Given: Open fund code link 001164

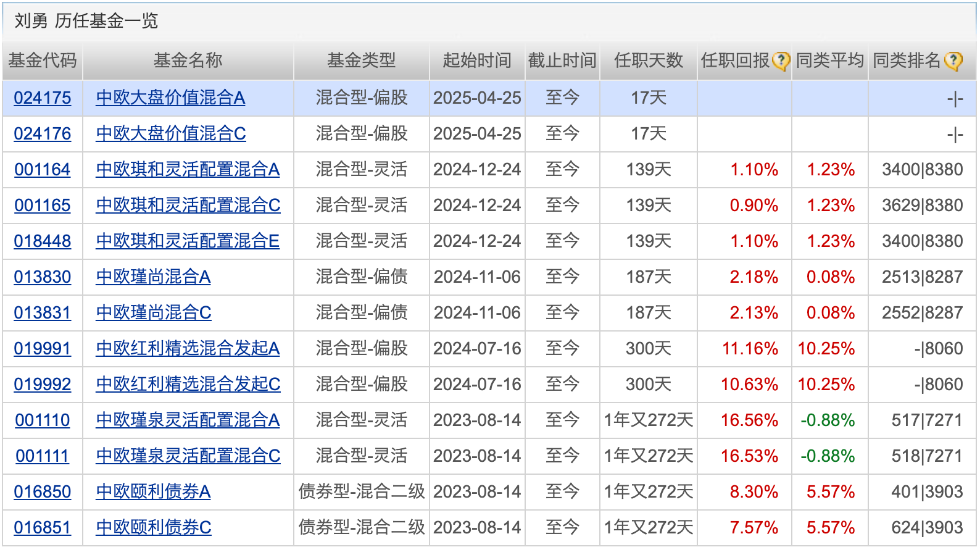Looking at the screenshot, I should click(x=43, y=169).
